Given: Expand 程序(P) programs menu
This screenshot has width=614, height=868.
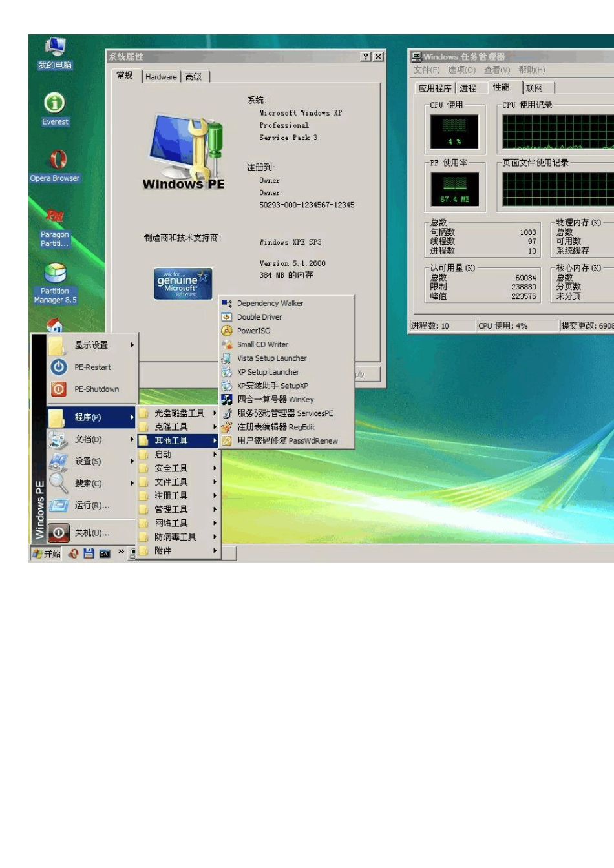Looking at the screenshot, I should pyautogui.click(x=92, y=417).
